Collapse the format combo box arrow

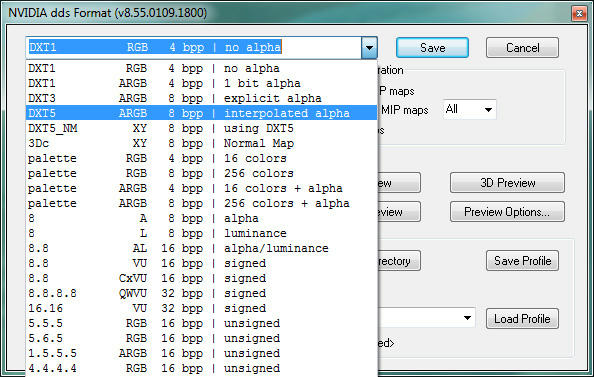369,48
